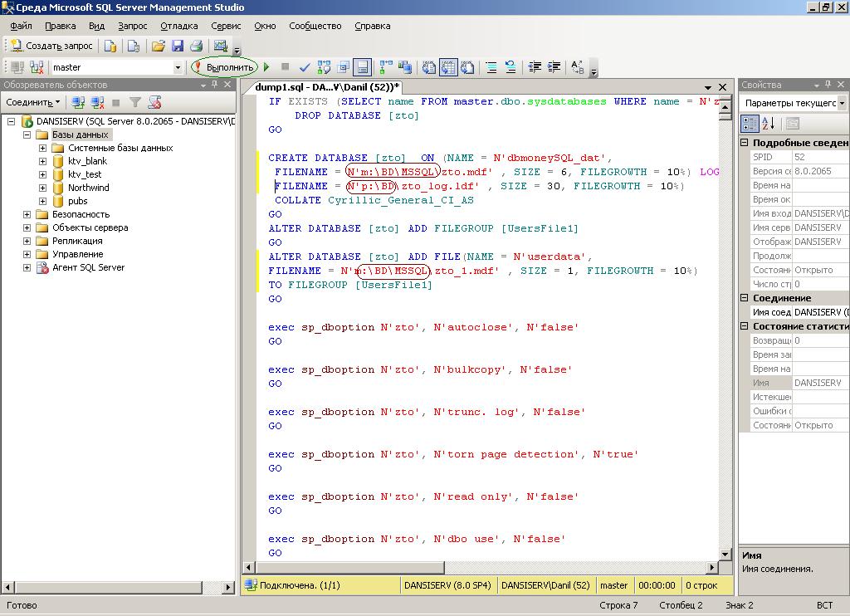Expand the ktv_blank database
Viewport: 850px width, 616px height.
tap(43, 161)
